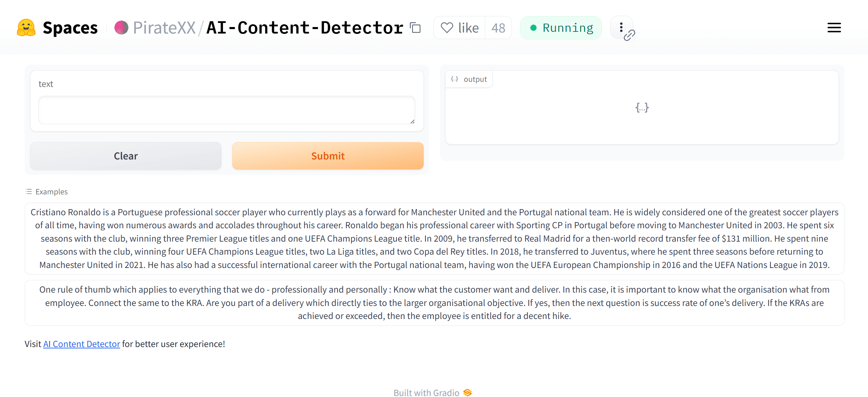Click the Clear button
This screenshot has width=868, height=397.
point(126,156)
